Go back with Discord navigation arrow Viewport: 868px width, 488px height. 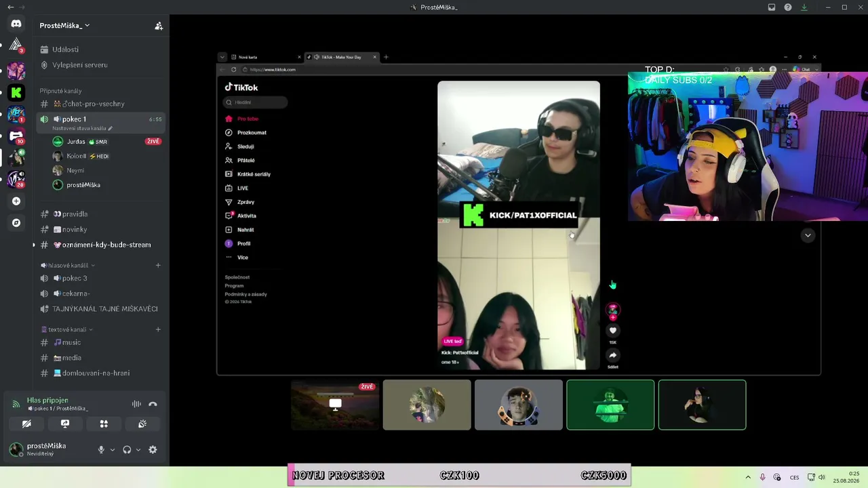pyautogui.click(x=10, y=7)
